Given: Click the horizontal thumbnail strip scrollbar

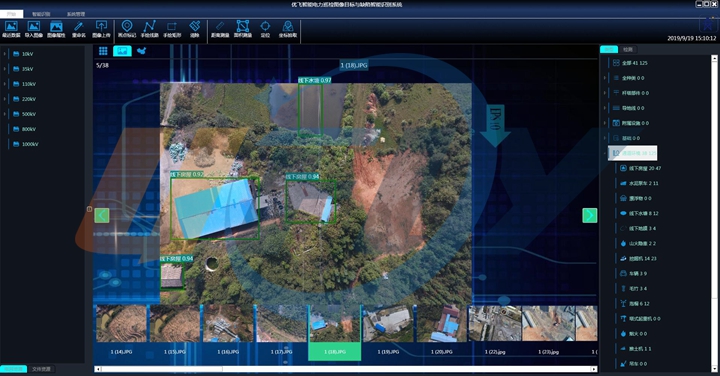Looking at the screenshot, I should (x=345, y=369).
